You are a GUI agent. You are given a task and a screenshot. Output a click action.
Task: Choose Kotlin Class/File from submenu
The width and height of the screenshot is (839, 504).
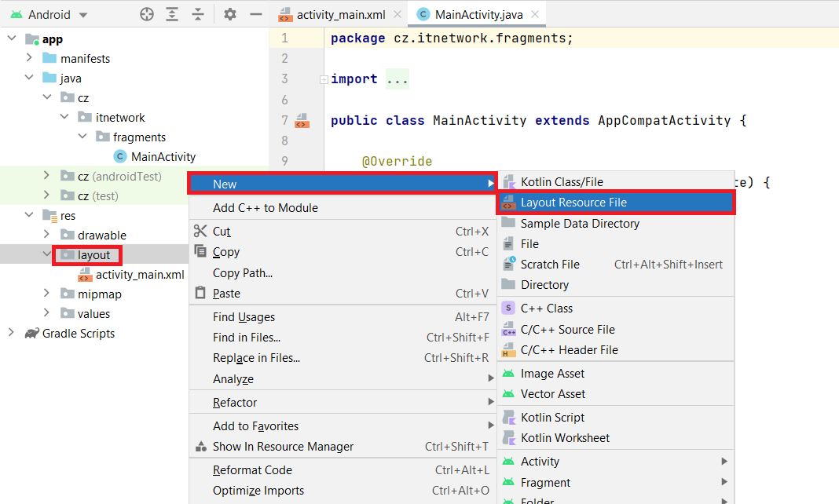562,182
